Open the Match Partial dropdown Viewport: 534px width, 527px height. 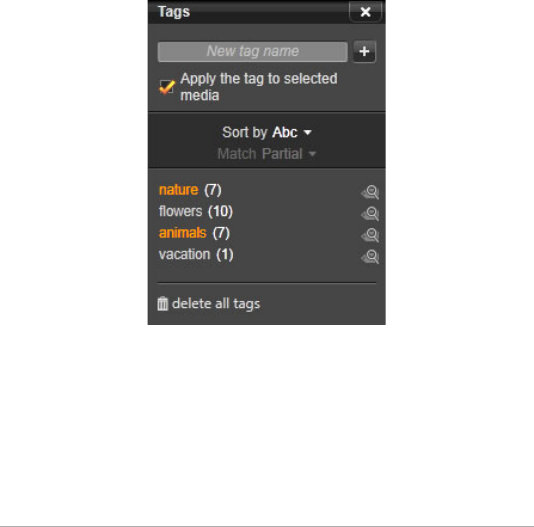tap(267, 154)
